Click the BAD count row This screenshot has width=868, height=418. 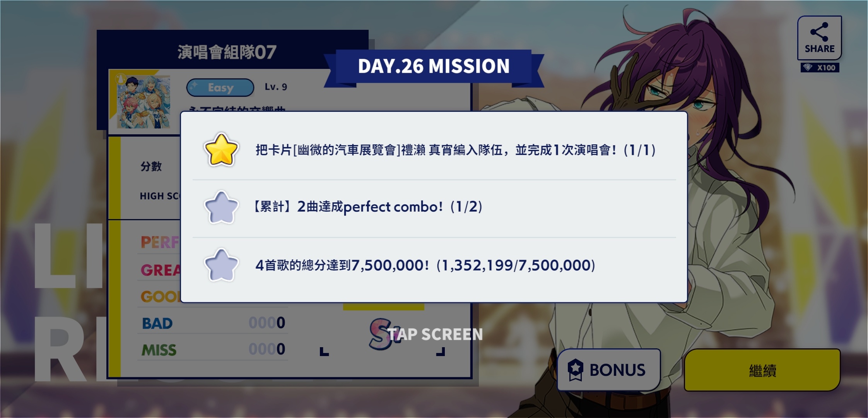tap(213, 323)
